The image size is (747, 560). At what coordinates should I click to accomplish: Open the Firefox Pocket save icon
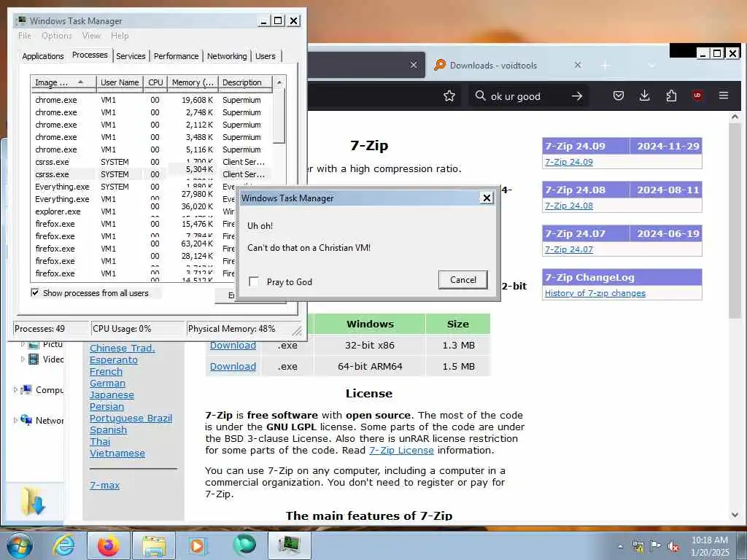pos(619,96)
